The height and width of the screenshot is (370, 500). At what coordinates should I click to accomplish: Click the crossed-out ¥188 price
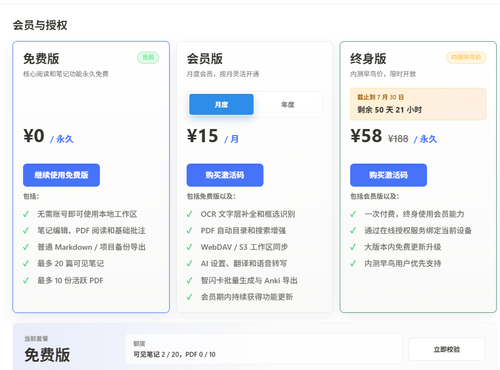(x=398, y=139)
